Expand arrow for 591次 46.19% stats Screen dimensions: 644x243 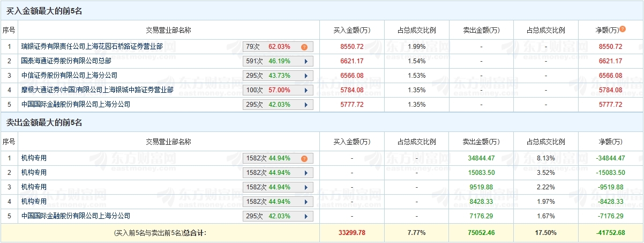click(x=306, y=61)
